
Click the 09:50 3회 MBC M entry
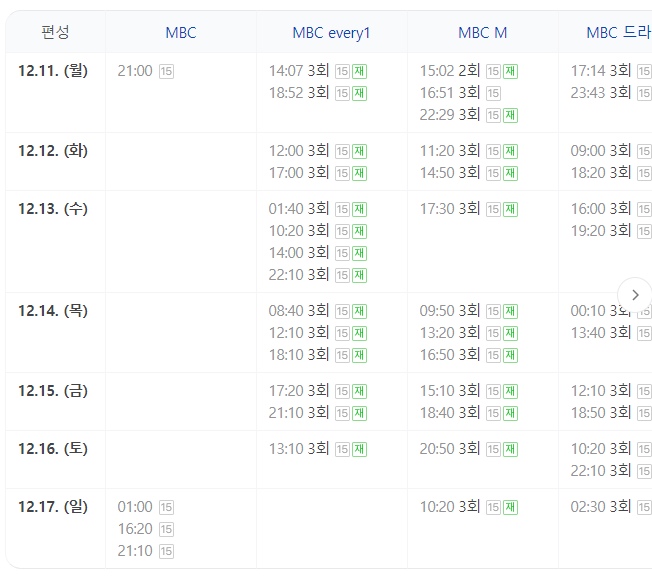450,311
